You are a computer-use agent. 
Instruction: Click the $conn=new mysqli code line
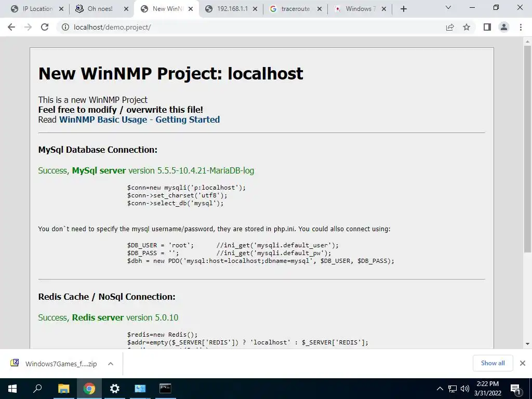(187, 188)
